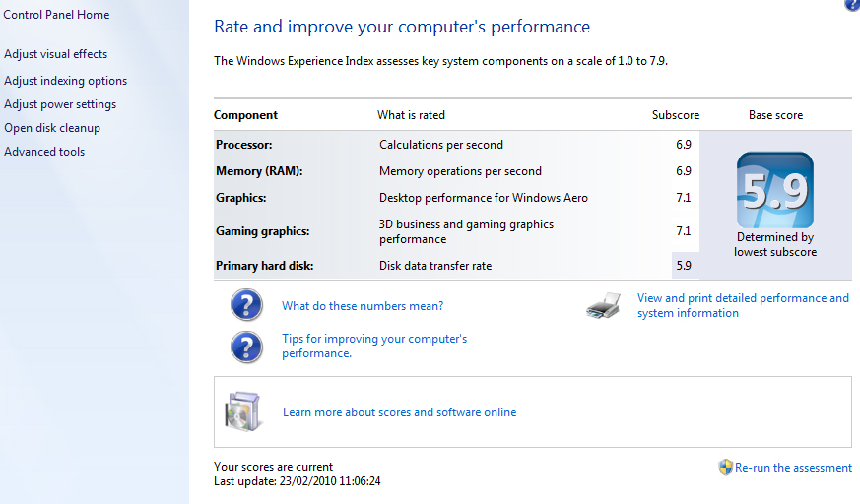860x504 pixels.
Task: Open 'What do these numbers mean?' link
Action: click(363, 306)
